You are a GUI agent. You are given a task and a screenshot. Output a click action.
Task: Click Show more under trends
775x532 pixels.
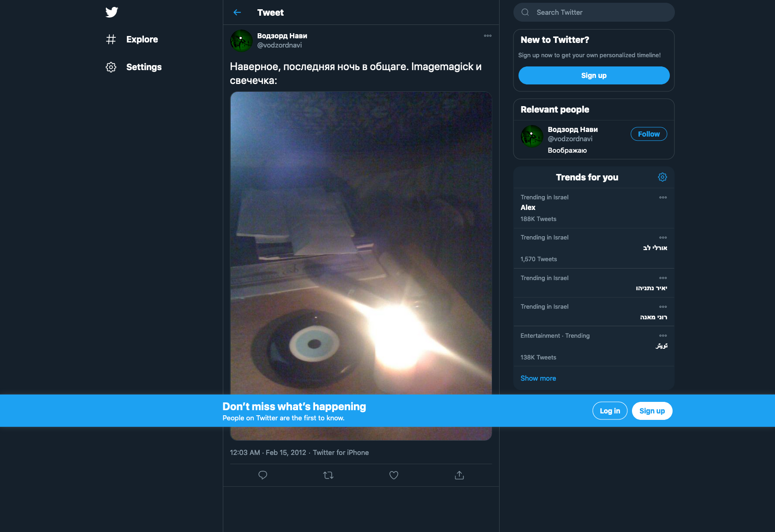click(538, 378)
